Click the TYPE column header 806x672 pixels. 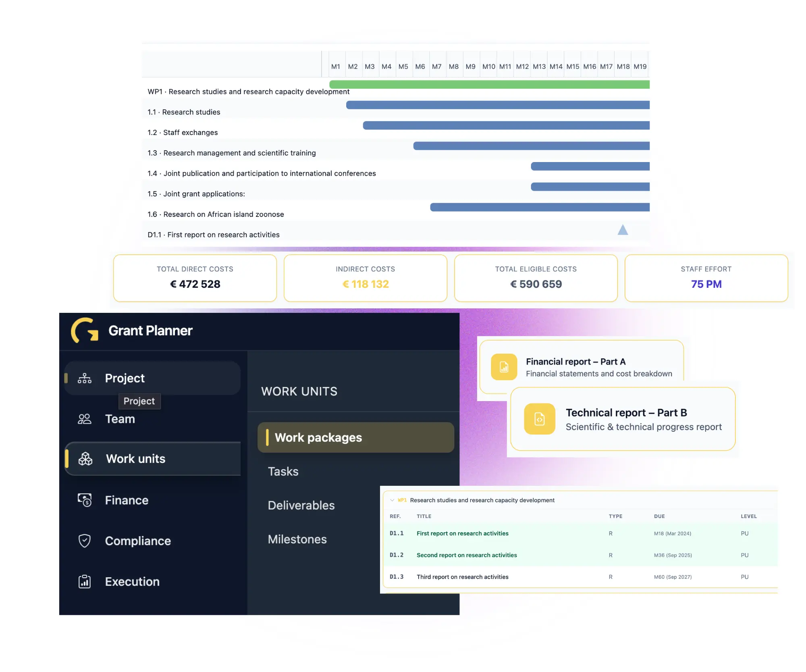tap(615, 516)
